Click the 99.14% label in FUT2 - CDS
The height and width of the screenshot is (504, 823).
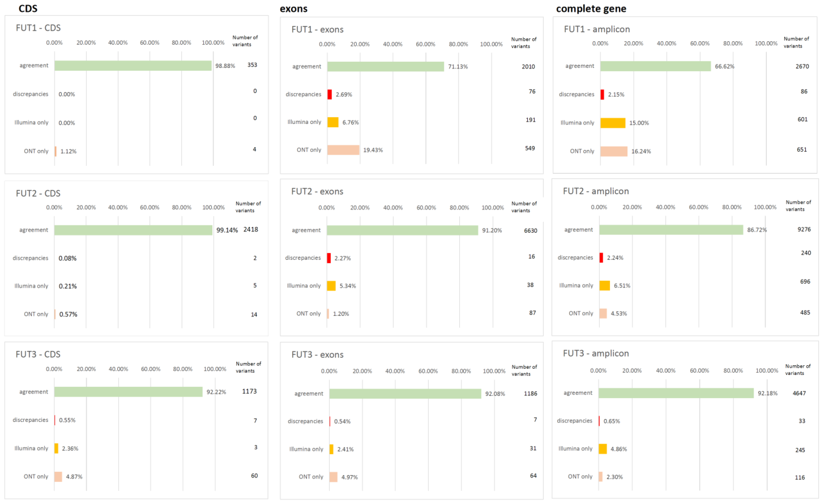tap(227, 230)
